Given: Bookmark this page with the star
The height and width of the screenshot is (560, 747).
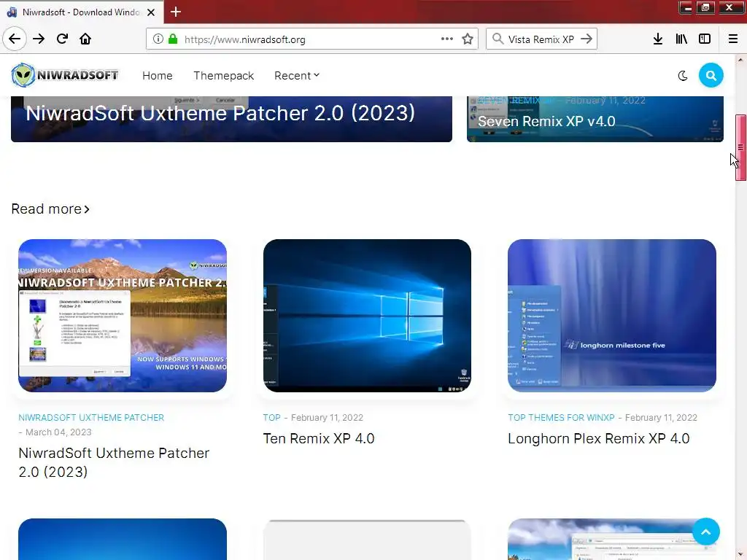Looking at the screenshot, I should (468, 39).
